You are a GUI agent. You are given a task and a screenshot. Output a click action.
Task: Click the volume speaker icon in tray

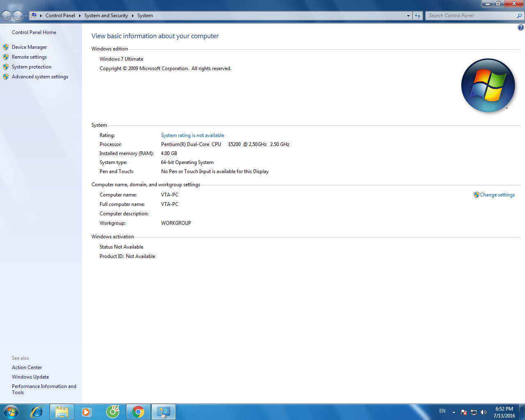point(484,412)
